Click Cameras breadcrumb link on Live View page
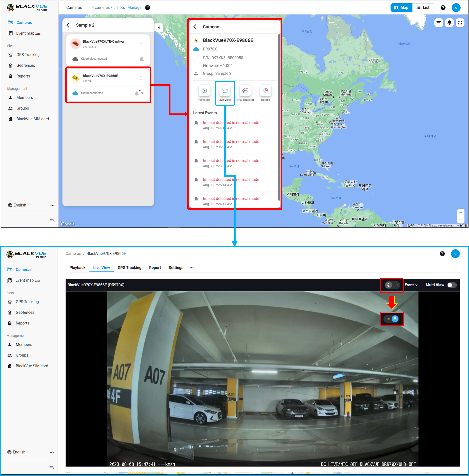 point(73,253)
